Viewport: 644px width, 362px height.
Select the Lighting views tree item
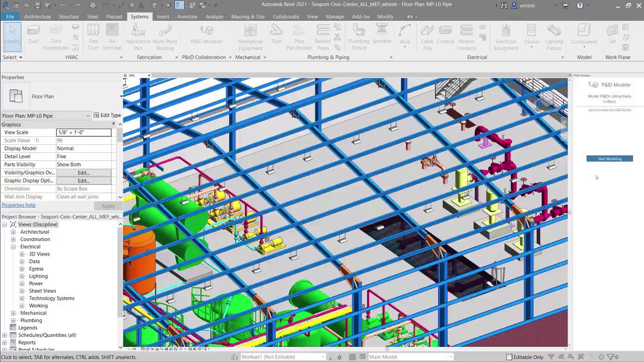click(x=38, y=276)
